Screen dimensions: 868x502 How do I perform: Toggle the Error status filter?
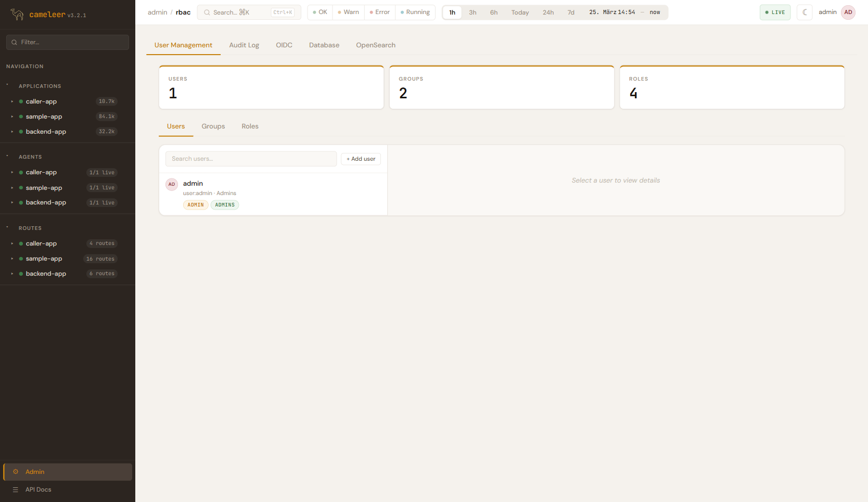[380, 12]
